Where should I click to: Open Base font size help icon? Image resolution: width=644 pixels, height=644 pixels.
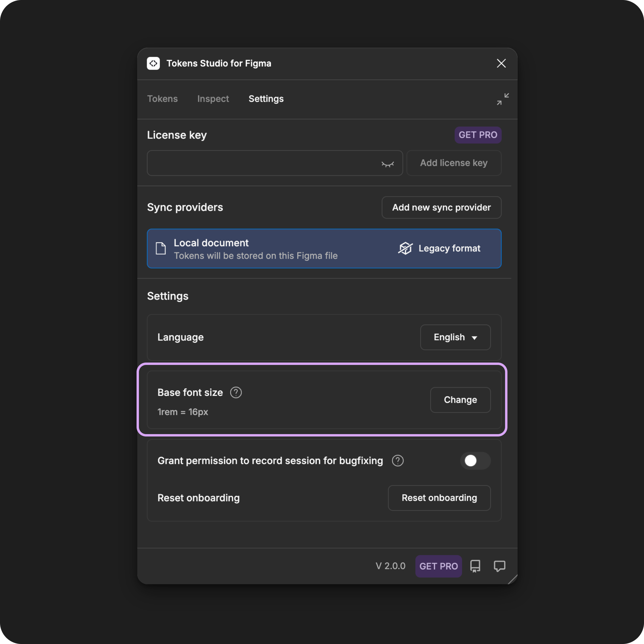click(x=236, y=392)
